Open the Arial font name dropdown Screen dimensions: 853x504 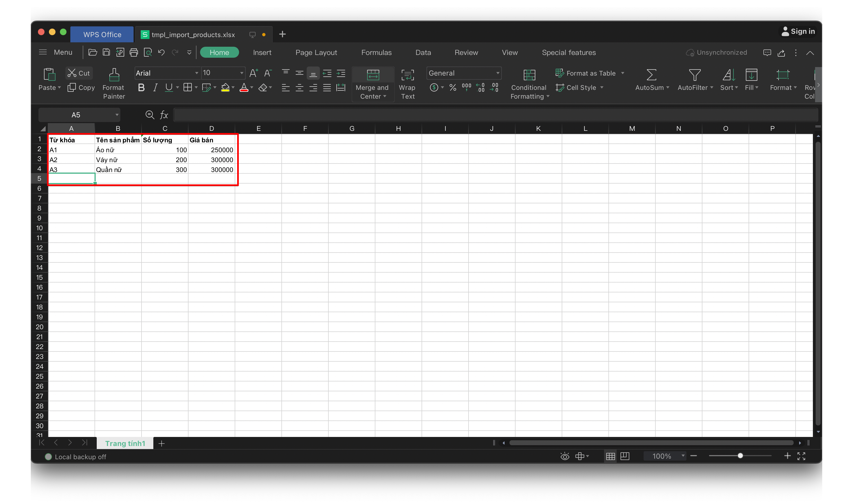pyautogui.click(x=196, y=73)
